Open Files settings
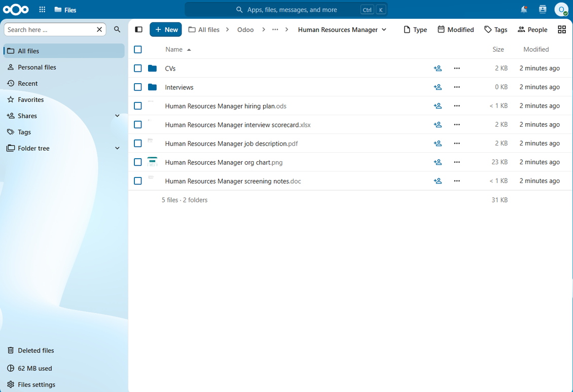The width and height of the screenshot is (573, 392). pos(64,384)
